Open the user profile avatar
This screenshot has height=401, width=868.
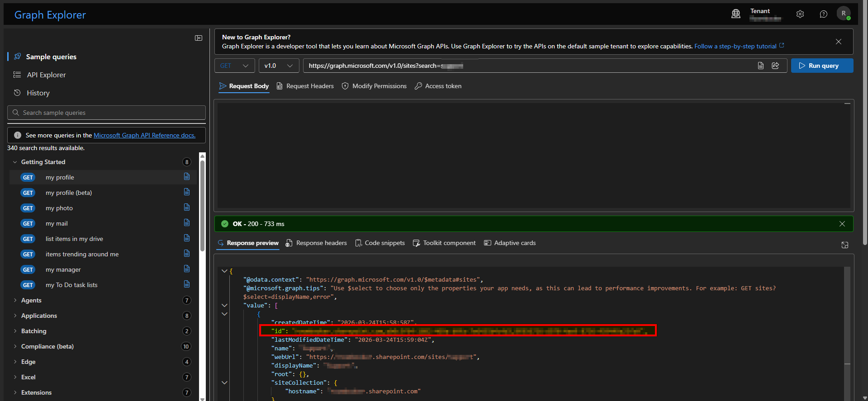pyautogui.click(x=844, y=14)
